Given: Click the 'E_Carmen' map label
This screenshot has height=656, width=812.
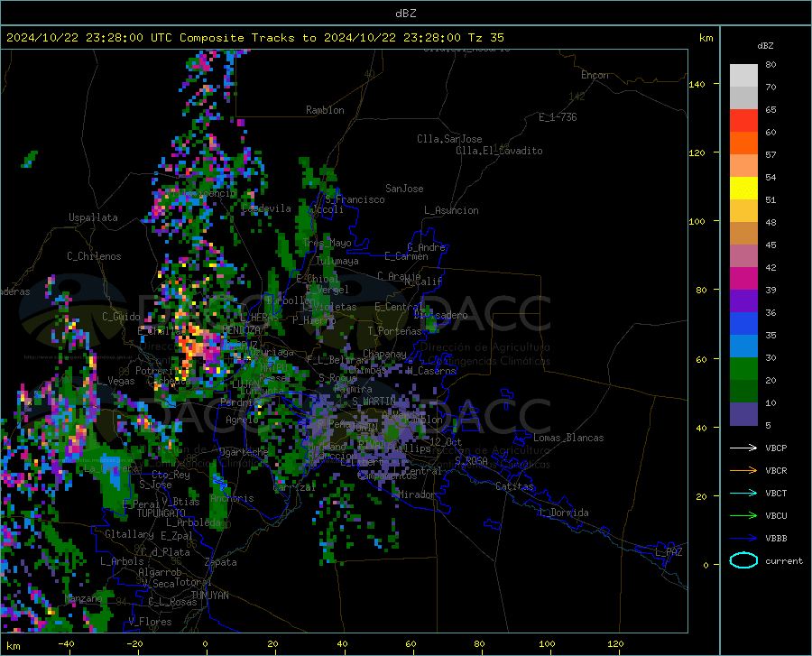Looking at the screenshot, I should (407, 256).
